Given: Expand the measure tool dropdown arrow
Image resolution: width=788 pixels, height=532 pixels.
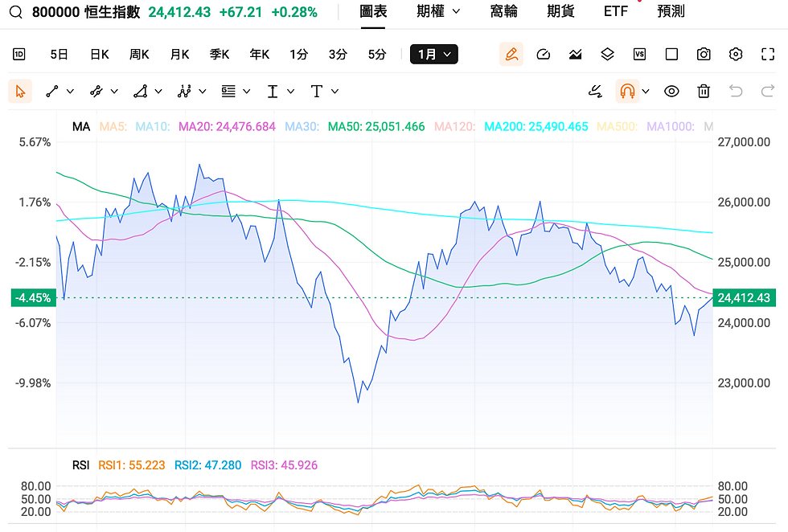Looking at the screenshot, I should pos(290,92).
